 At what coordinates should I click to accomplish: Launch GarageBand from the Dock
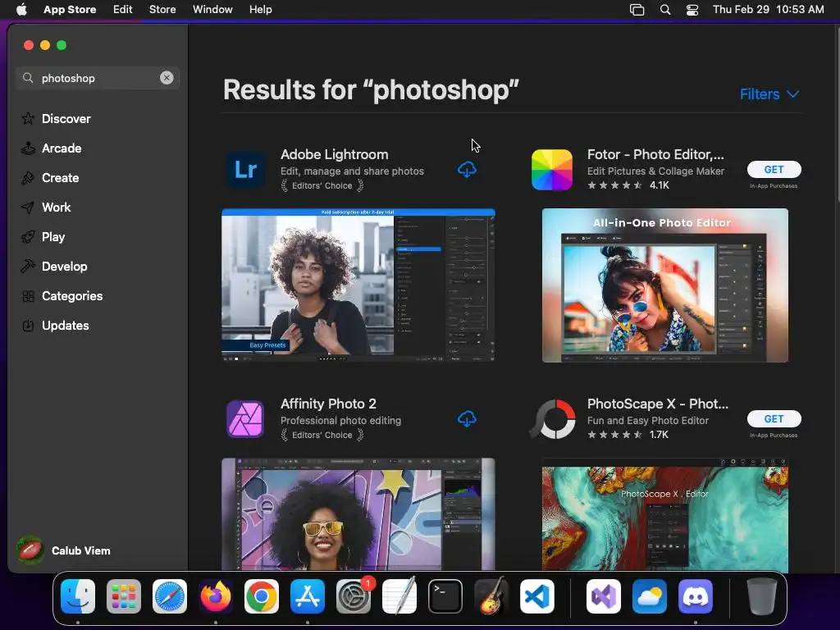coord(491,596)
